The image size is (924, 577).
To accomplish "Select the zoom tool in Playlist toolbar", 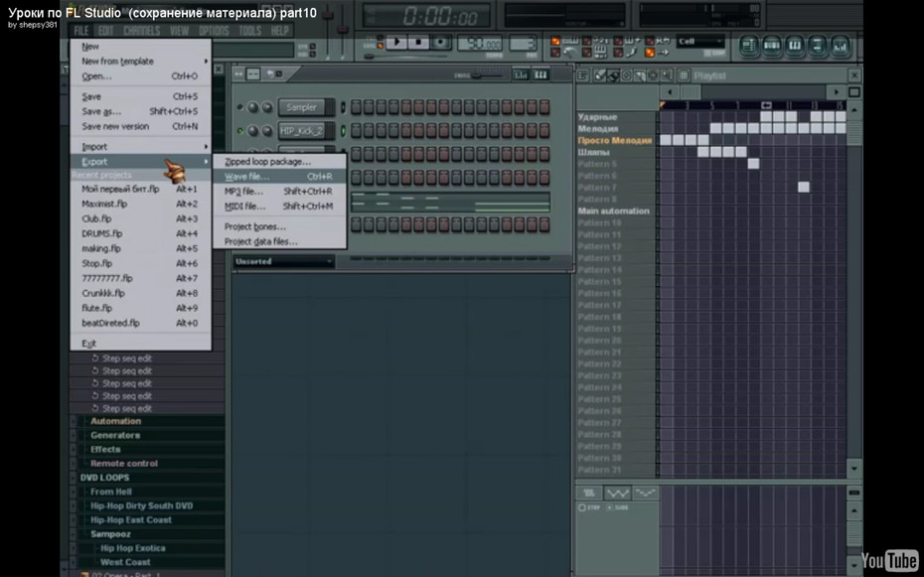I will tap(667, 75).
